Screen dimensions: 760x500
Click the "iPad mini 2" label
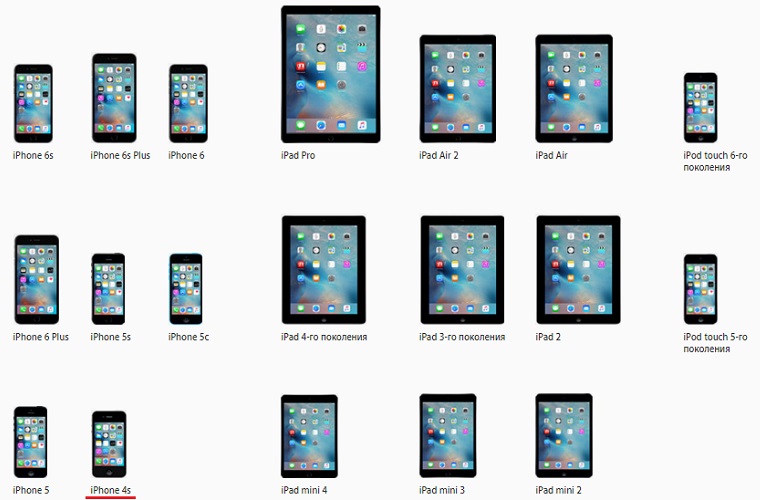click(x=558, y=490)
